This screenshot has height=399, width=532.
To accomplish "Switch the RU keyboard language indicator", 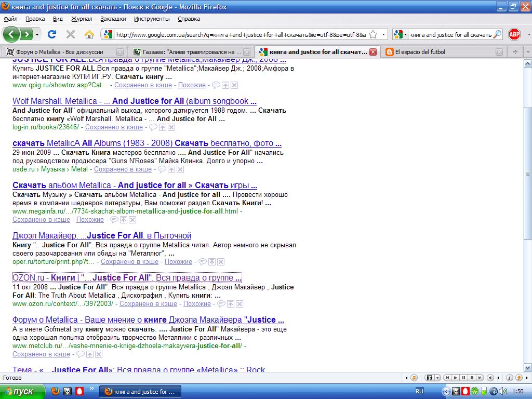I will 419,391.
